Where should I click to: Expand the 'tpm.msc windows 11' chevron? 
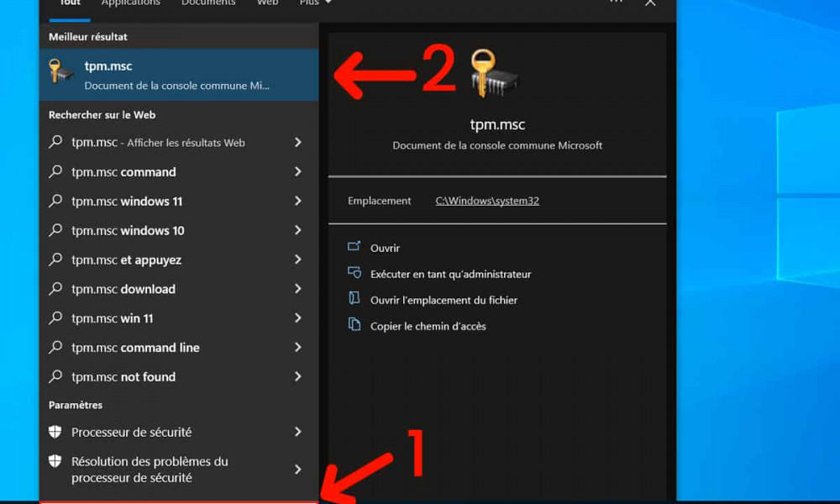coord(298,201)
